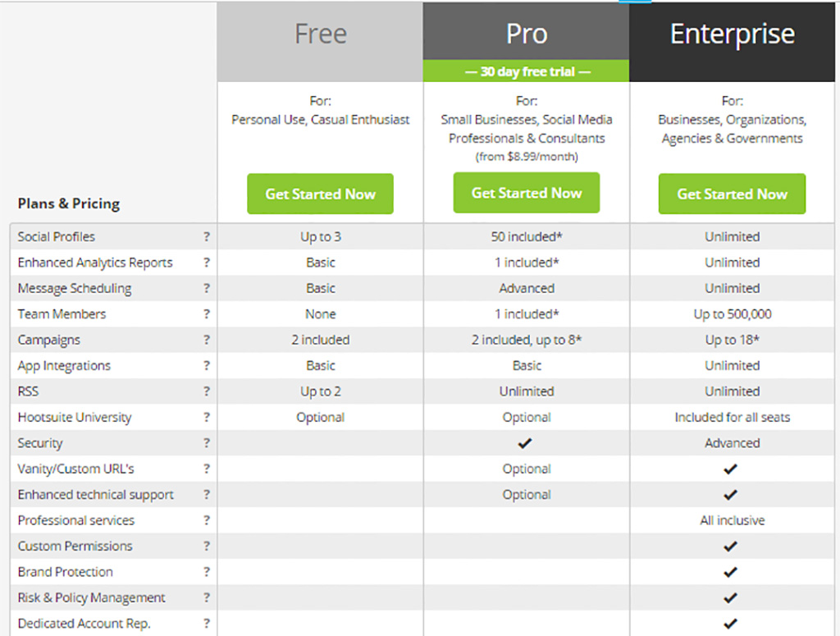The height and width of the screenshot is (636, 840).
Task: Click the Enhanced Analytics Reports feature label
Action: [95, 263]
